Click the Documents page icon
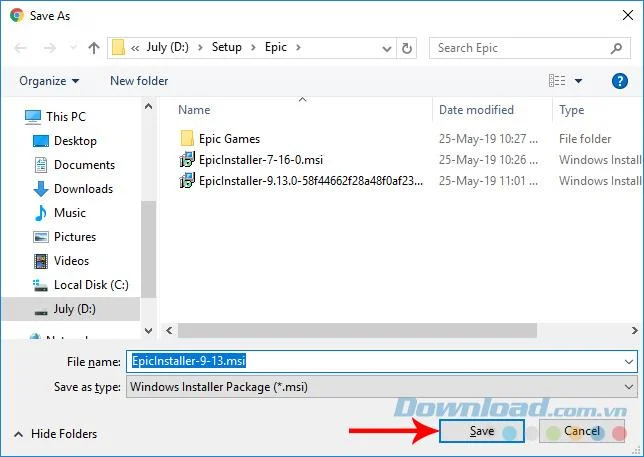The width and height of the screenshot is (644, 457). (x=41, y=165)
